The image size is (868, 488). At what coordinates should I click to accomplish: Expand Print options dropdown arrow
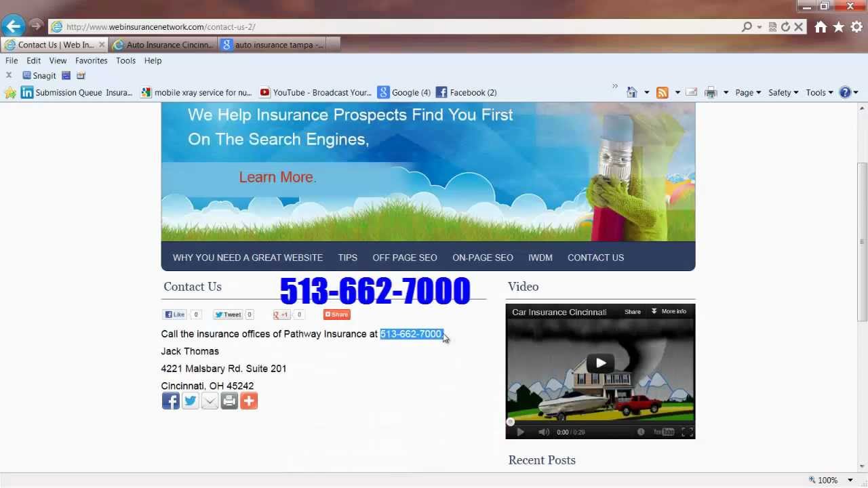pos(726,93)
